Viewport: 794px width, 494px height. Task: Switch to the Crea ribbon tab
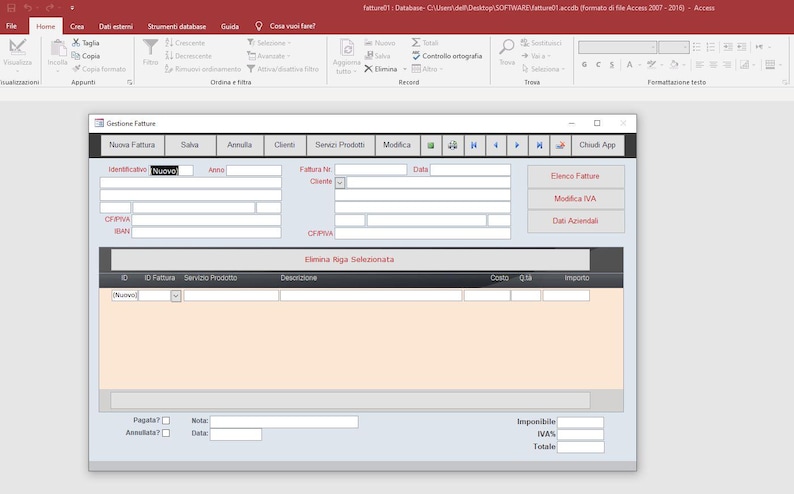pyautogui.click(x=77, y=26)
